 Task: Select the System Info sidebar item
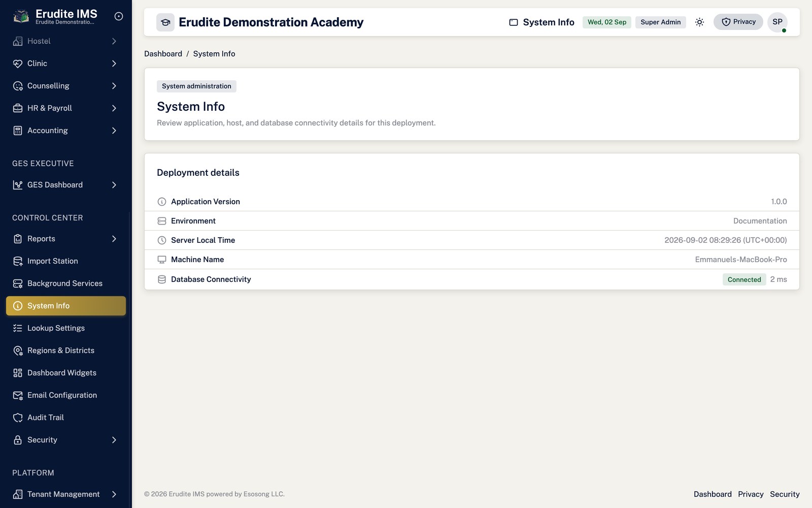click(x=66, y=306)
